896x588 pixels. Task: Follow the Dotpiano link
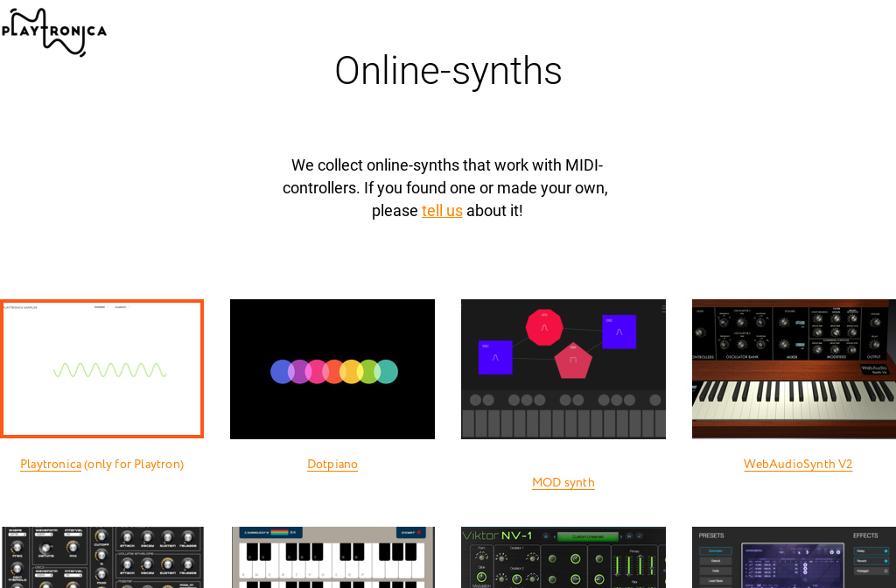pos(332,464)
